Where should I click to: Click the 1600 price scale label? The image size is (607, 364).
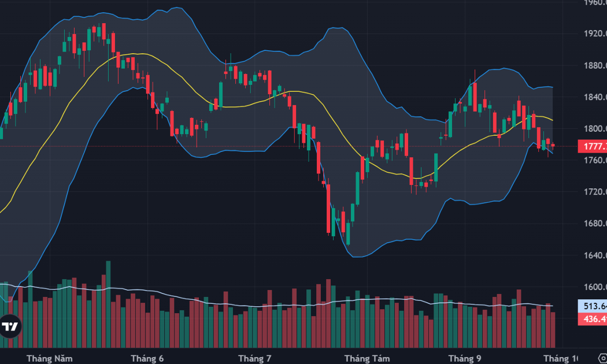pos(595,287)
